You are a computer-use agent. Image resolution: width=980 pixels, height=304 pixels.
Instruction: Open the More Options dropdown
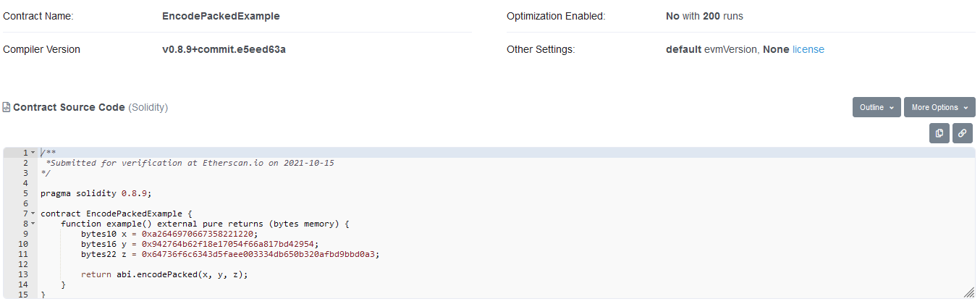(x=939, y=107)
